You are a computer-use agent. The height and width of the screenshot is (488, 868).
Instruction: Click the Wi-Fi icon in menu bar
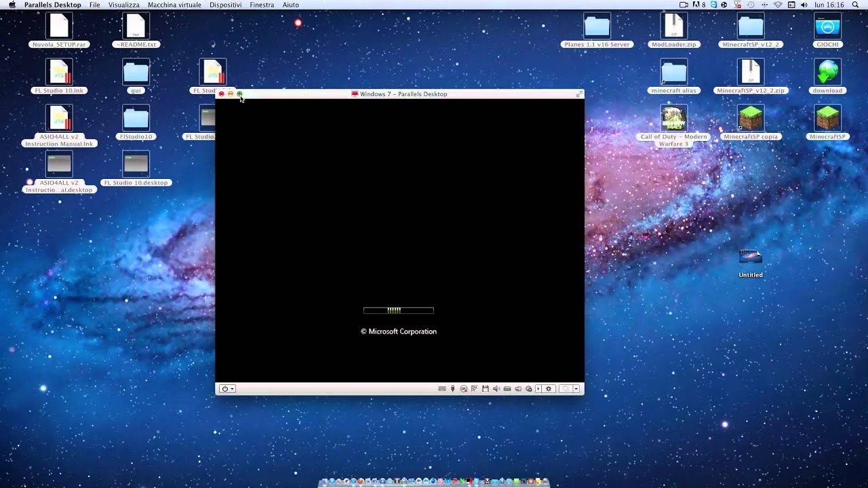click(778, 5)
